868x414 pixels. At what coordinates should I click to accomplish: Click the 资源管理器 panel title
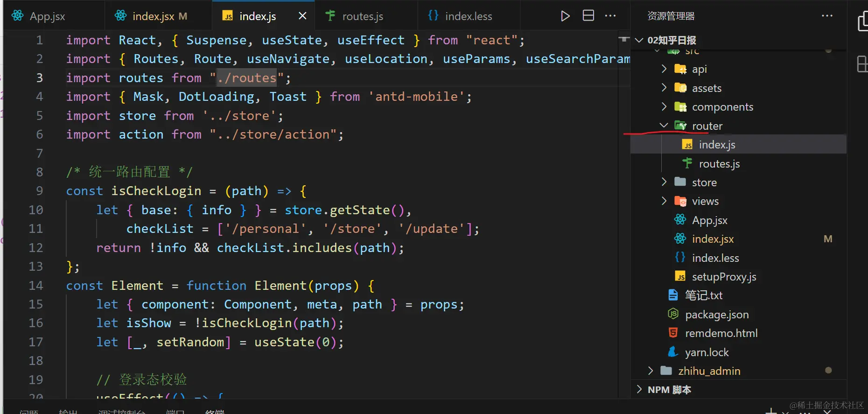pyautogui.click(x=671, y=16)
